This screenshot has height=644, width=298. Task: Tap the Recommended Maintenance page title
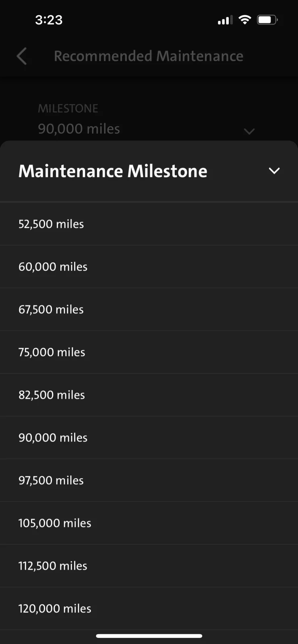pyautogui.click(x=149, y=56)
